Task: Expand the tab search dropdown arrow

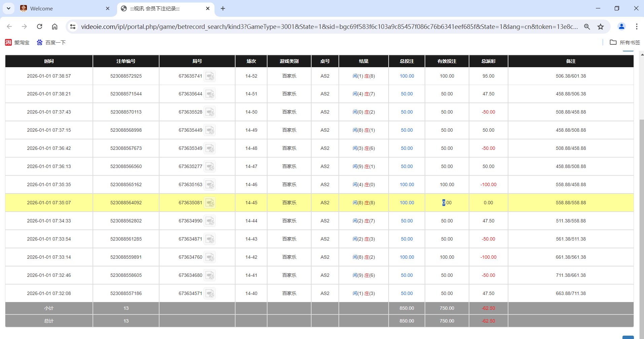Action: [8, 8]
